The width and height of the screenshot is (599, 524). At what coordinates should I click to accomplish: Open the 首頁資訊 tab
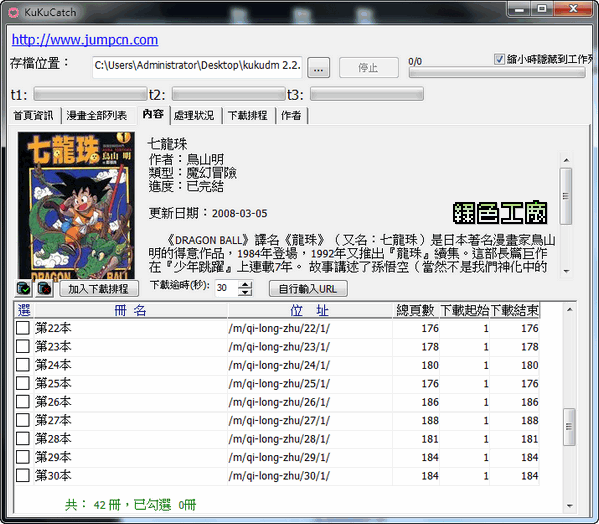34,116
